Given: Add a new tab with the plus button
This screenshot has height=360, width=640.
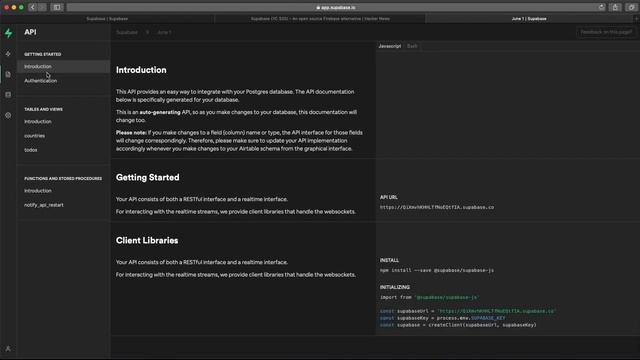Looking at the screenshot, I should [x=636, y=19].
